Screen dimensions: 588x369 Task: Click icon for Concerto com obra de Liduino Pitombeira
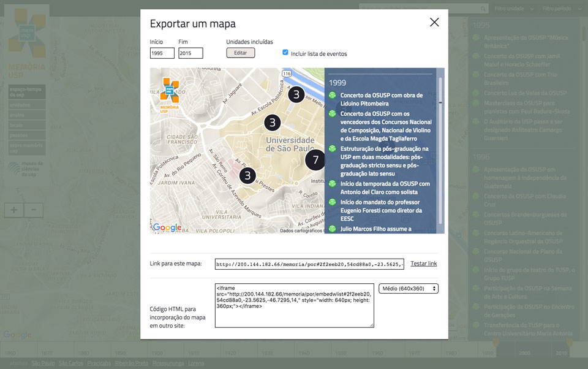[332, 96]
